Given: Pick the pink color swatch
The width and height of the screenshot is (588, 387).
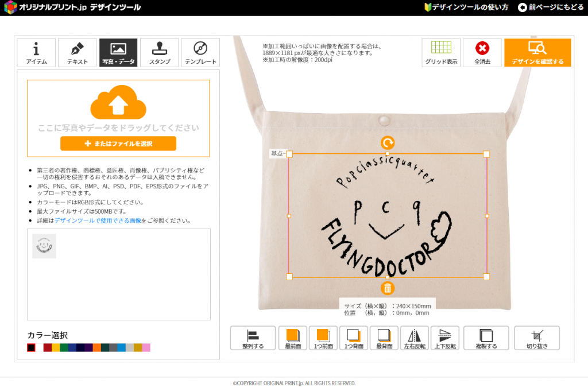Looking at the screenshot, I should pos(146,347).
